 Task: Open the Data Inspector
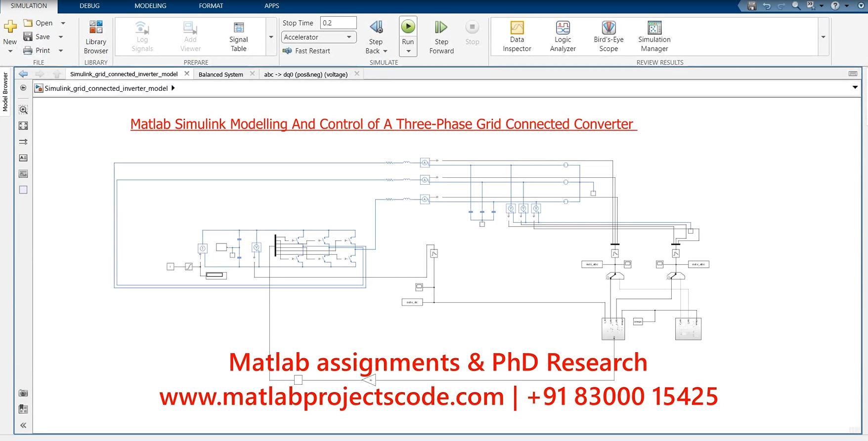(517, 37)
